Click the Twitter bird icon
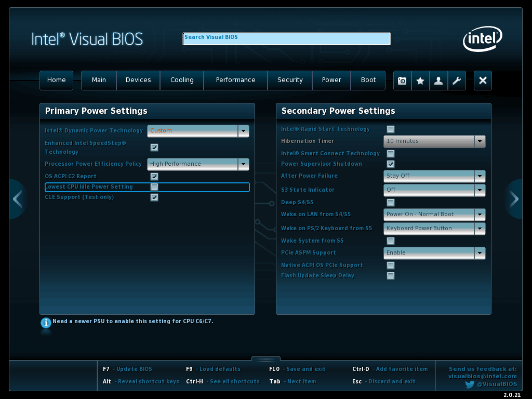Viewport: 532px width, 399px height. click(470, 384)
